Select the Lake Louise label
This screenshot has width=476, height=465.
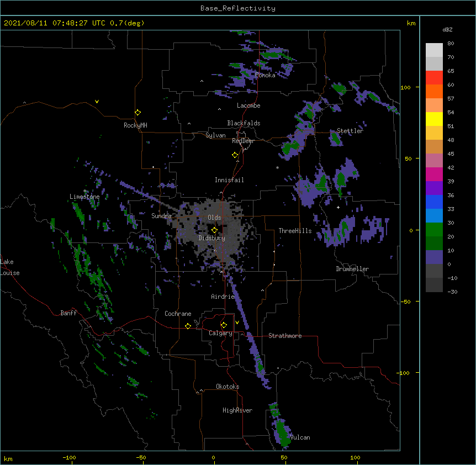(10, 267)
